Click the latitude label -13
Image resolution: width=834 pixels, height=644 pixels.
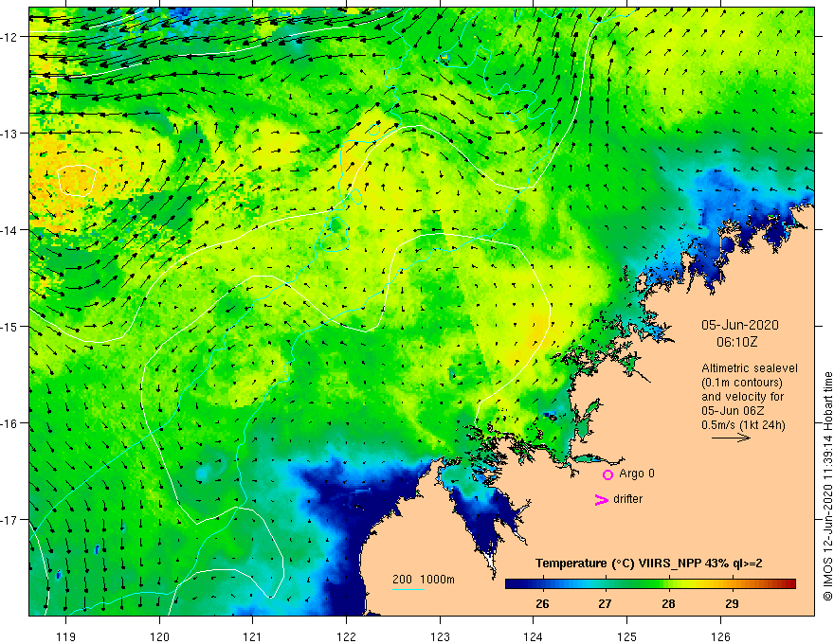pos(10,134)
